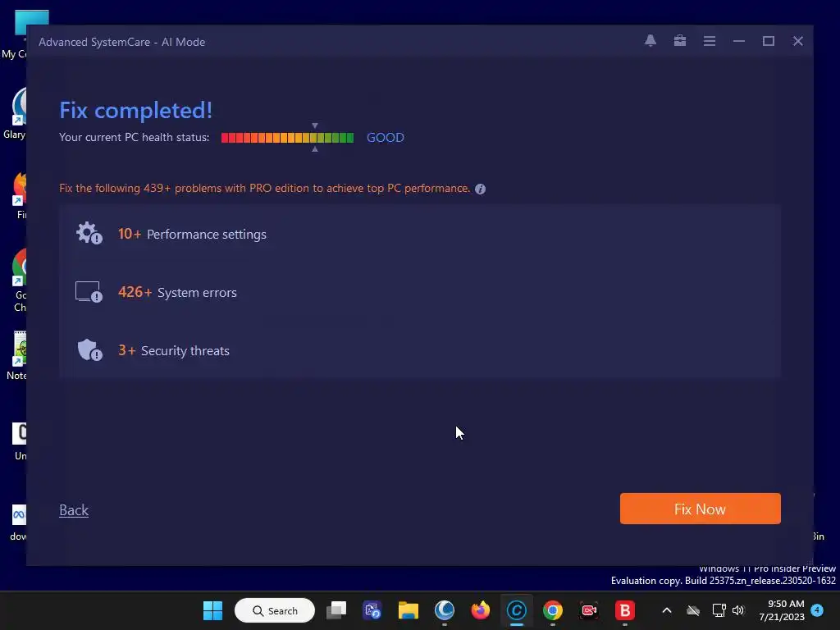This screenshot has width=840, height=630.
Task: Click the info icon beside PRO edition message
Action: click(x=480, y=189)
